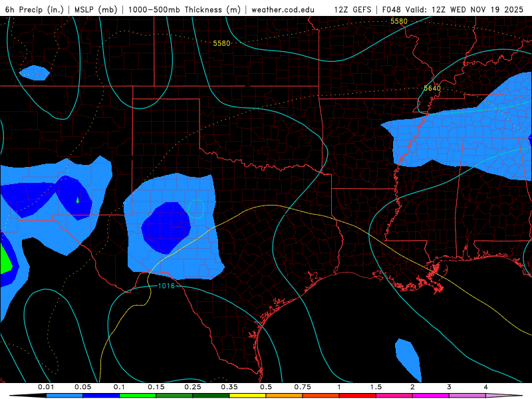532x399 pixels.
Task: Click the '0.15' legend value
Action: click(156, 387)
